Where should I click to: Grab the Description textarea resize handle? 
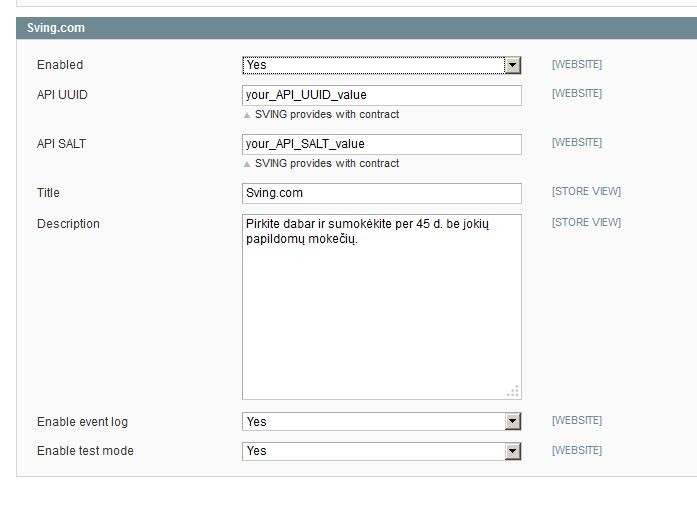pos(513,391)
